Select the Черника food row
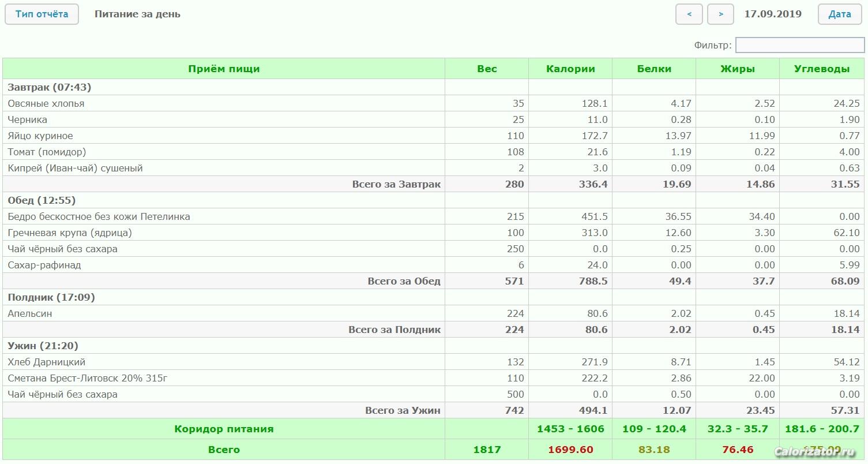This screenshot has height=464, width=868. point(434,119)
